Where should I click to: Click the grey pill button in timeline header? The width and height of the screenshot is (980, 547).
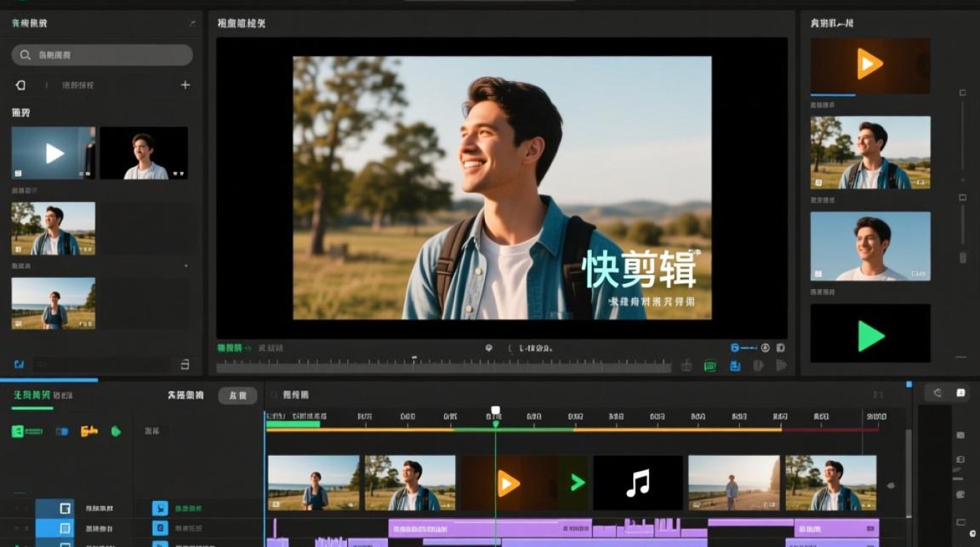click(x=238, y=396)
